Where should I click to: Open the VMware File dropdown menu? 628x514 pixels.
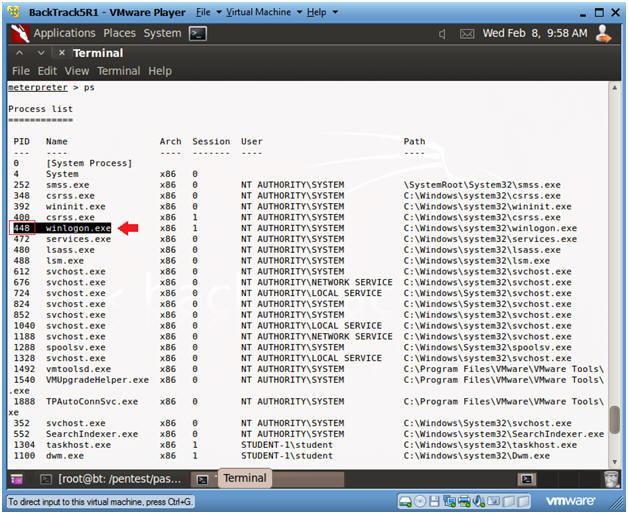(x=208, y=12)
